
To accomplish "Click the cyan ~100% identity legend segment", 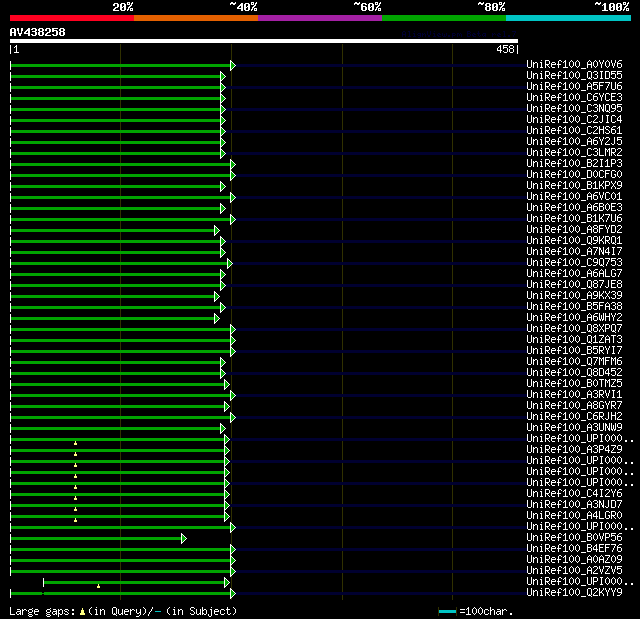I will click(x=569, y=18).
